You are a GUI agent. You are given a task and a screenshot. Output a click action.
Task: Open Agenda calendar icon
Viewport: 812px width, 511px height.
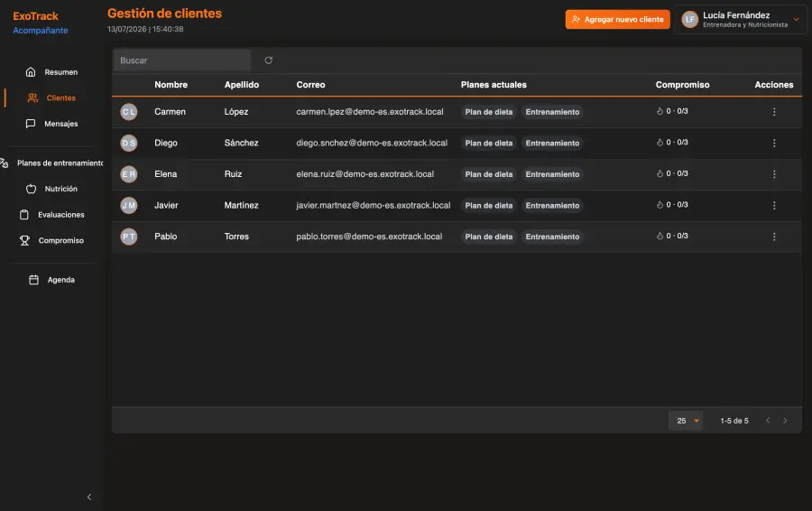click(x=33, y=280)
